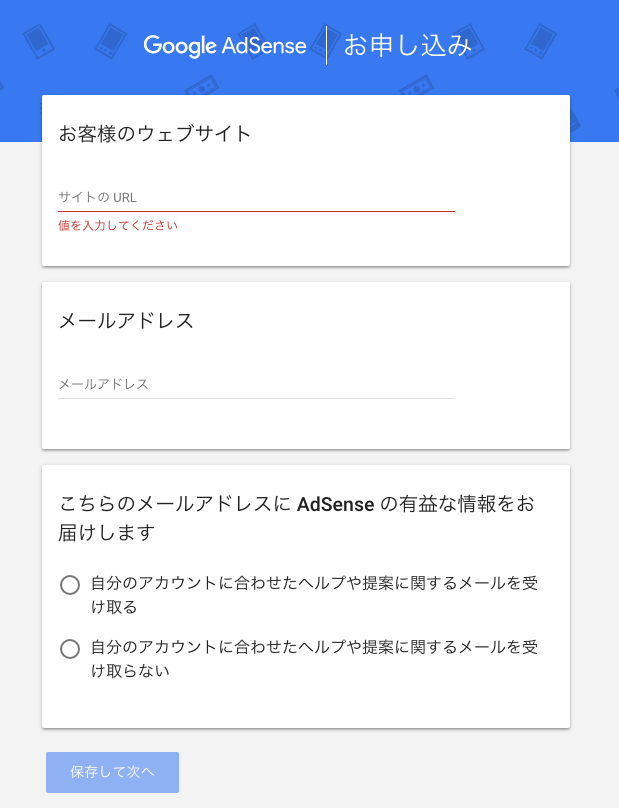This screenshot has width=619, height=808.
Task: Click the vertical divider beside the AdSense logo
Action: point(326,46)
